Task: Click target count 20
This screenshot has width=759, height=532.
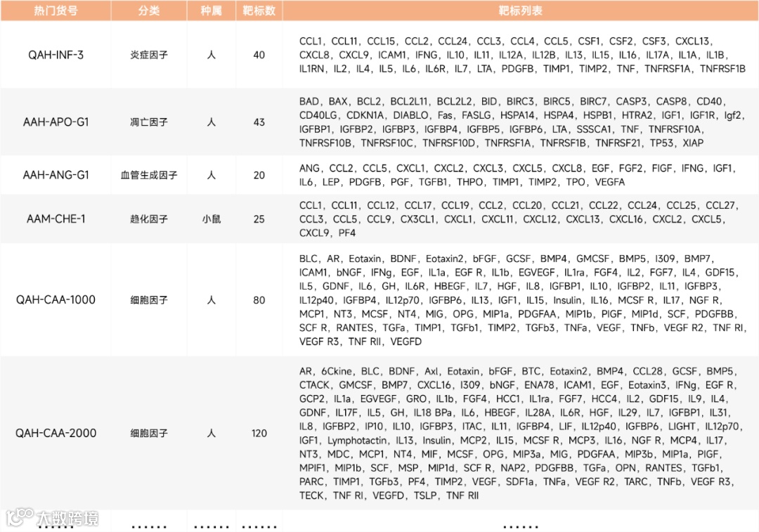Action: 259,175
